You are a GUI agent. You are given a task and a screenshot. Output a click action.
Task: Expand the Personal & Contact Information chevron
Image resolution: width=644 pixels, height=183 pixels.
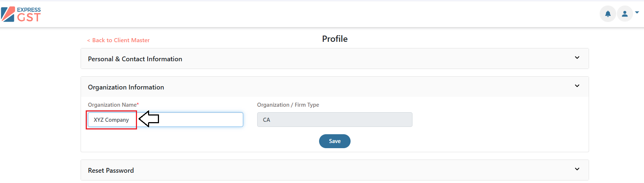click(x=577, y=58)
